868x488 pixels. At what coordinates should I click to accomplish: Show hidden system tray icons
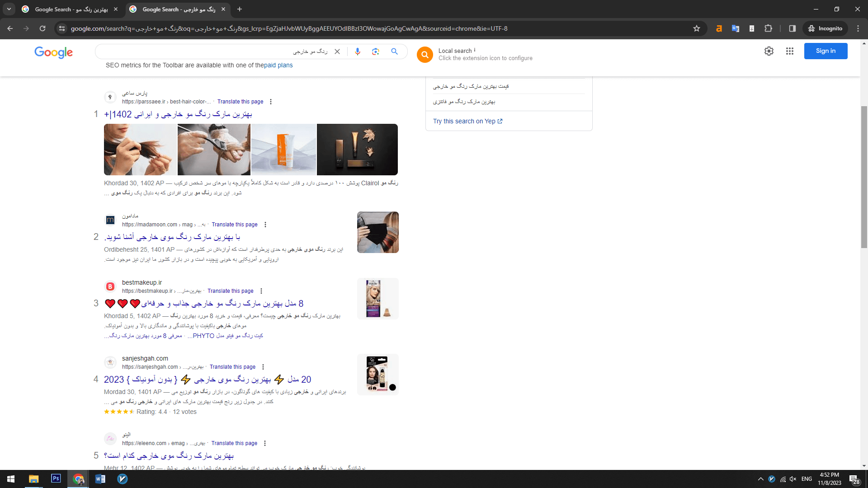click(761, 479)
